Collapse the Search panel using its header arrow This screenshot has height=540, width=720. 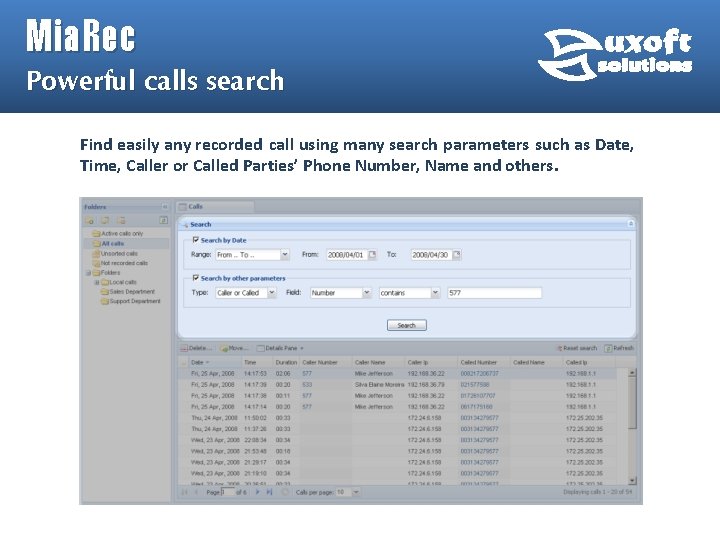pyautogui.click(x=631, y=224)
